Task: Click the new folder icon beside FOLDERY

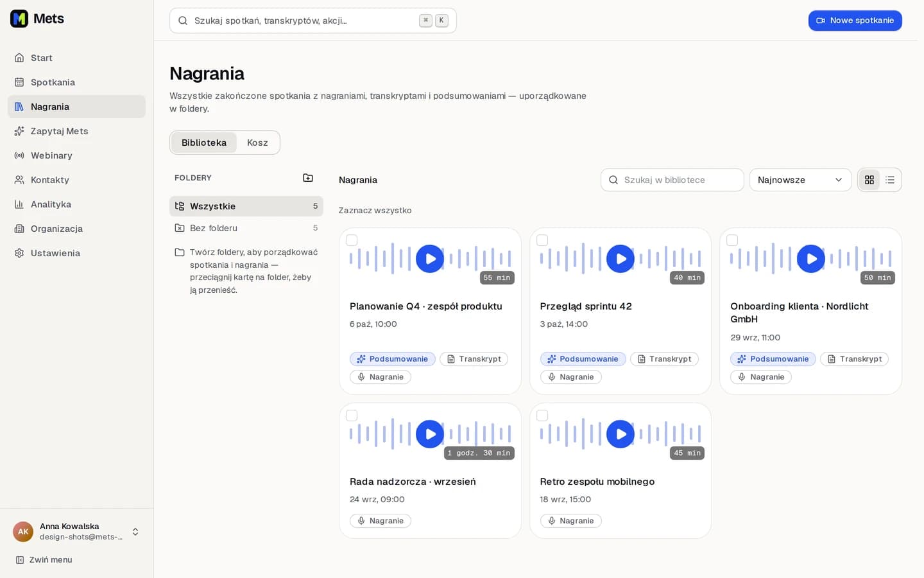Action: pyautogui.click(x=308, y=178)
